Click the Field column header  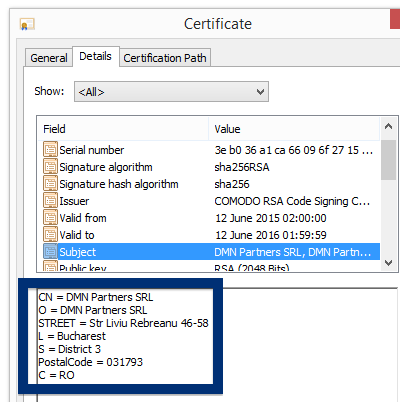(x=123, y=129)
